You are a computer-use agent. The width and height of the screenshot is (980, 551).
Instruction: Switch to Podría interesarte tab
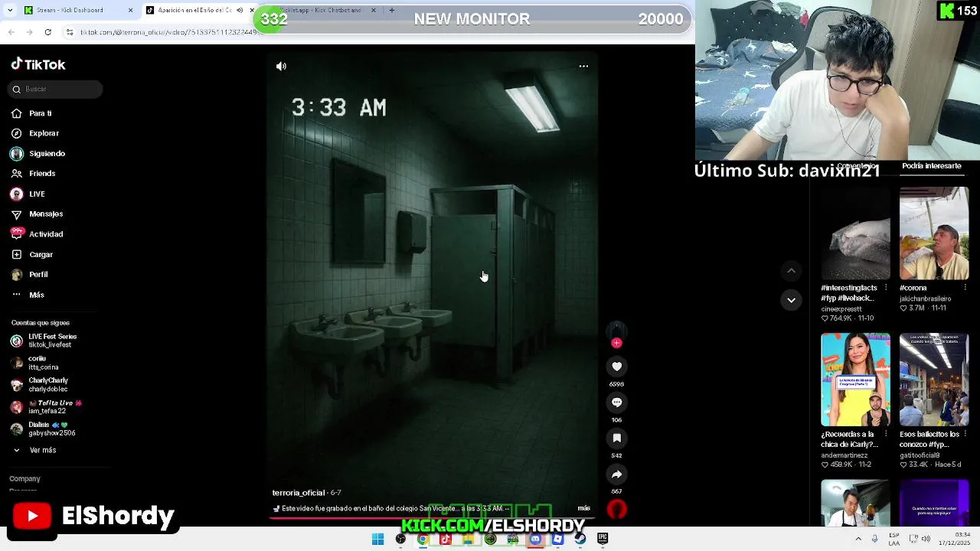[x=931, y=165]
